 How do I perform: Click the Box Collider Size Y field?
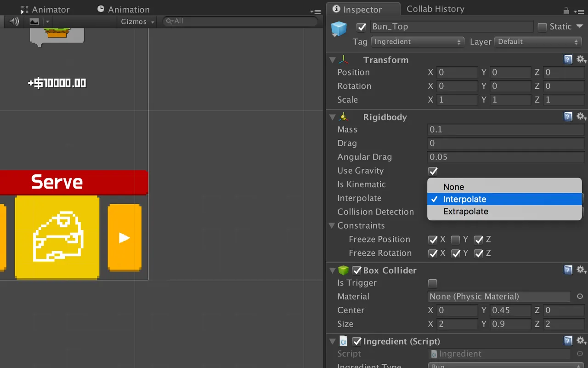(x=510, y=324)
